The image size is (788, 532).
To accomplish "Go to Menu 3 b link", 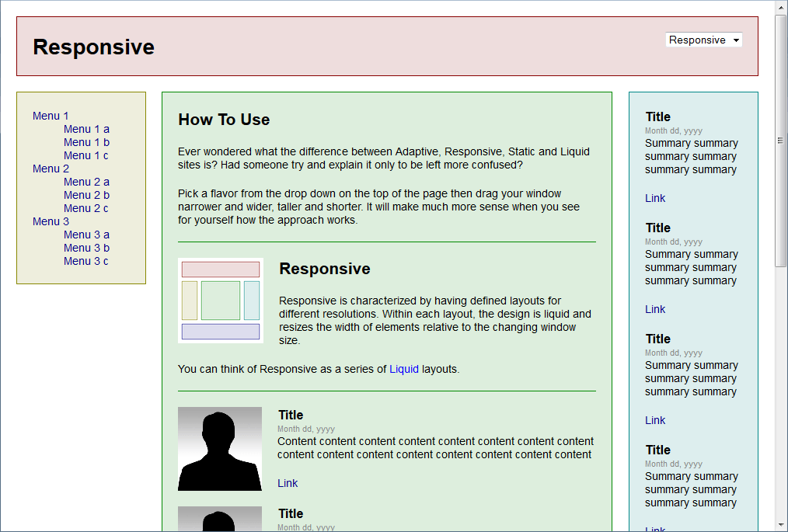I will 86,248.
